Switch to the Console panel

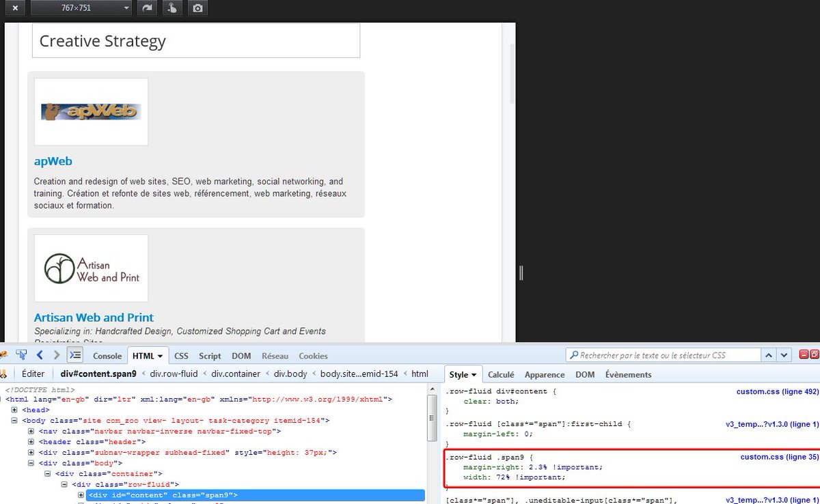(107, 356)
